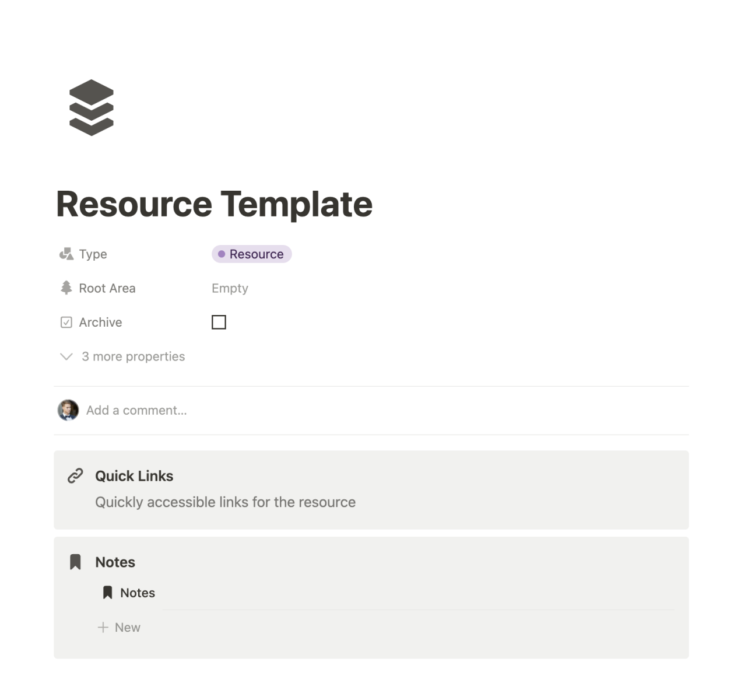Click the Resource Template page title
Screen dimensions: 741x700
(x=214, y=204)
